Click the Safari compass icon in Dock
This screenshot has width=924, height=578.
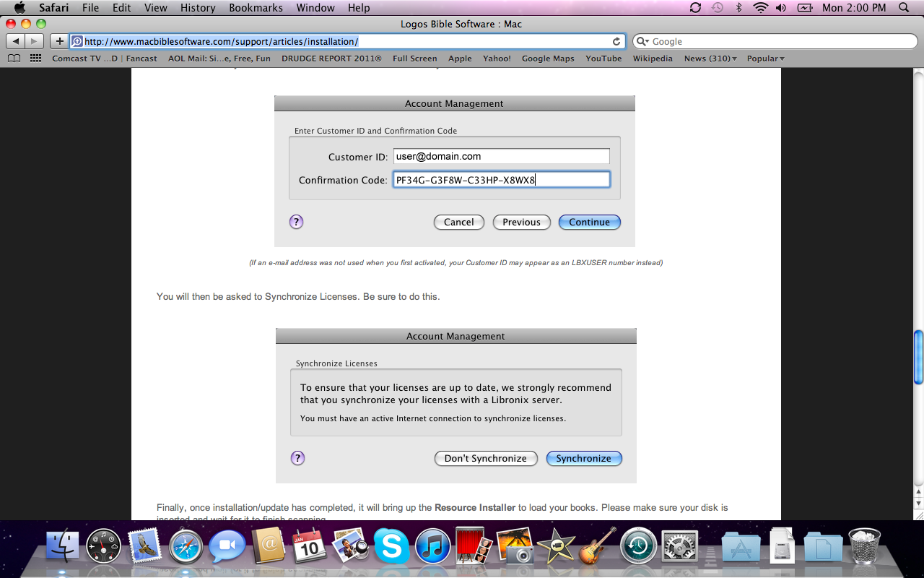click(x=186, y=546)
